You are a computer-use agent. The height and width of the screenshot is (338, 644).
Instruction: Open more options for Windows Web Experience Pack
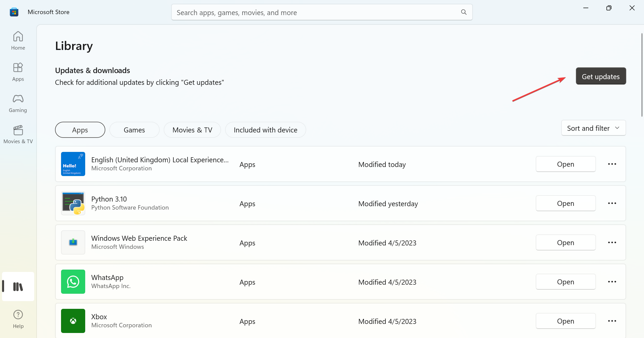[x=612, y=242]
